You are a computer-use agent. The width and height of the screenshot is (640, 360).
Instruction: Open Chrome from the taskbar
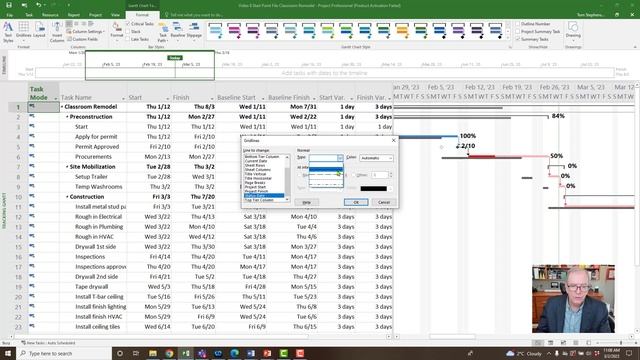pyautogui.click(x=169, y=353)
